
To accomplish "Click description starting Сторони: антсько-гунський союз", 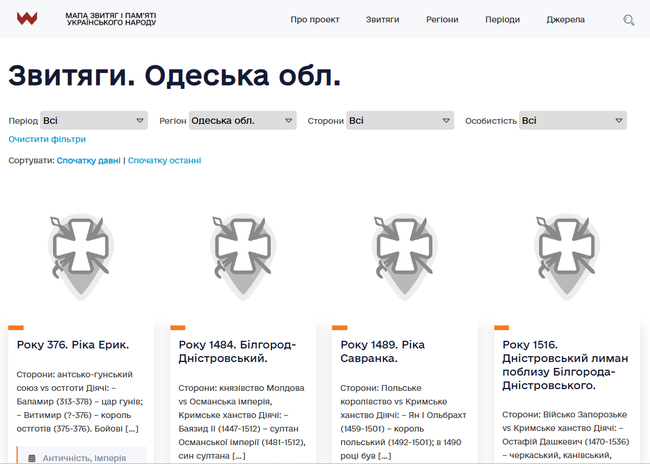I will click(x=80, y=401).
